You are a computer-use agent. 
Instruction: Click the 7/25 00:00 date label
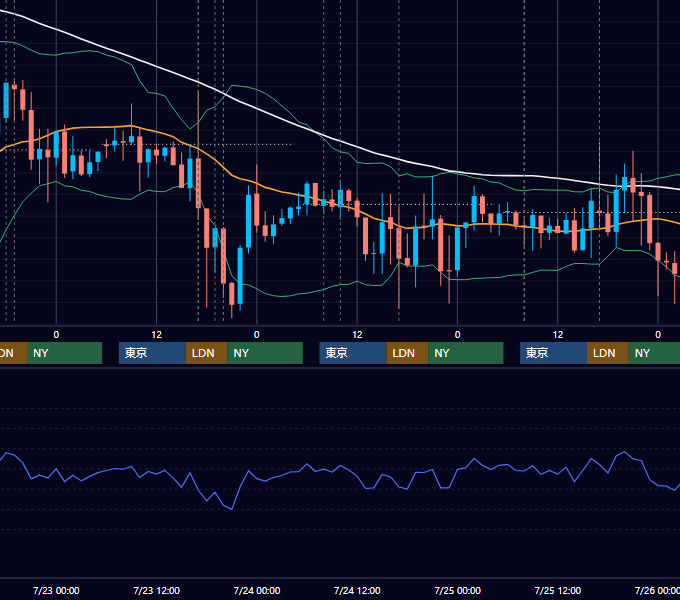tap(457, 590)
